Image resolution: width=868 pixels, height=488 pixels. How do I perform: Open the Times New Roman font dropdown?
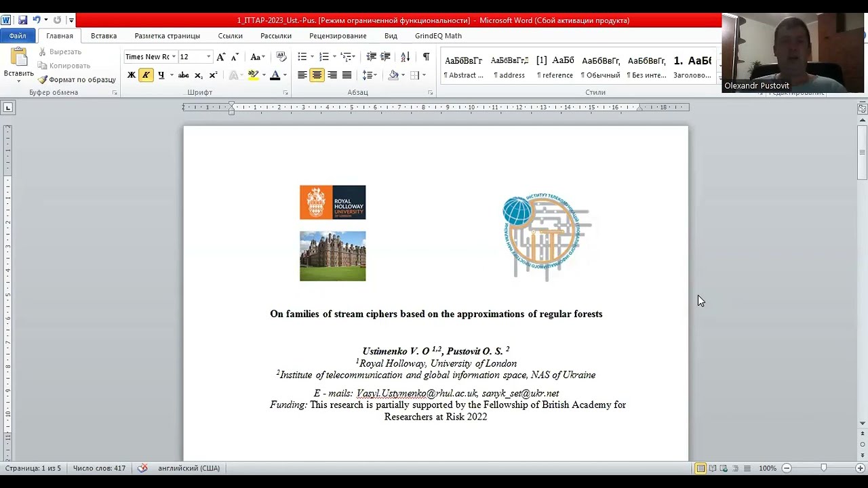(174, 57)
